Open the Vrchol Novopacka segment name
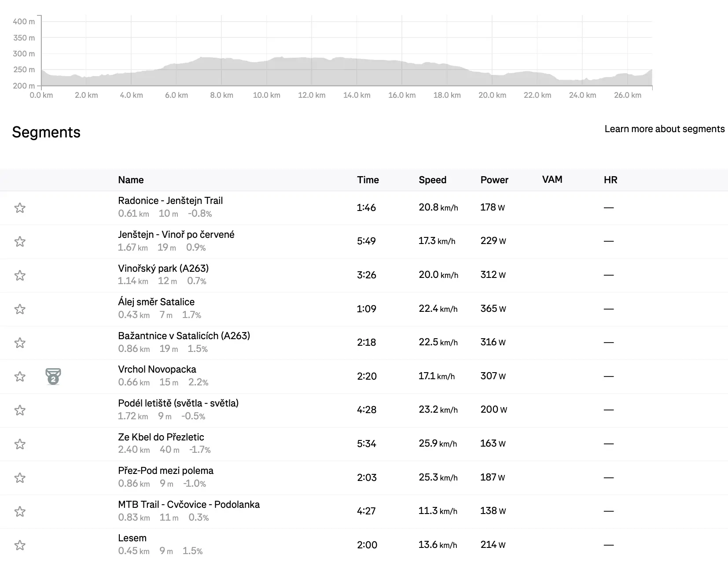This screenshot has width=728, height=562. pyautogui.click(x=157, y=370)
